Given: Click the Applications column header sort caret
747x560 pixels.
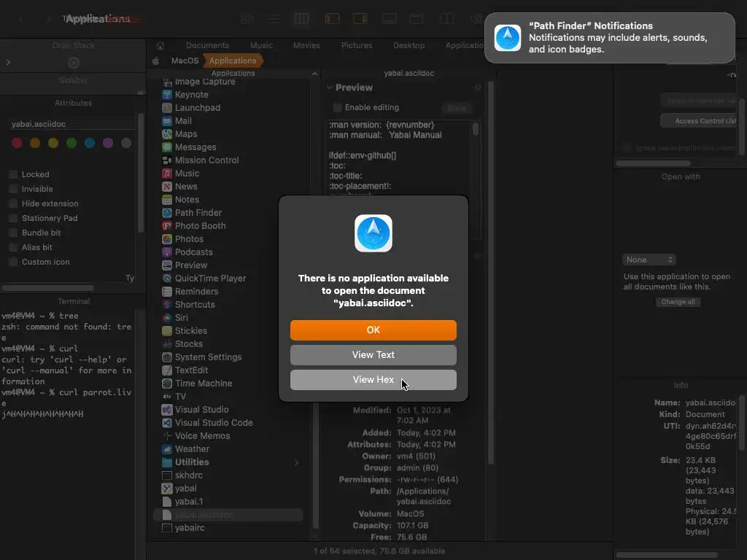Looking at the screenshot, I should click(x=314, y=74).
